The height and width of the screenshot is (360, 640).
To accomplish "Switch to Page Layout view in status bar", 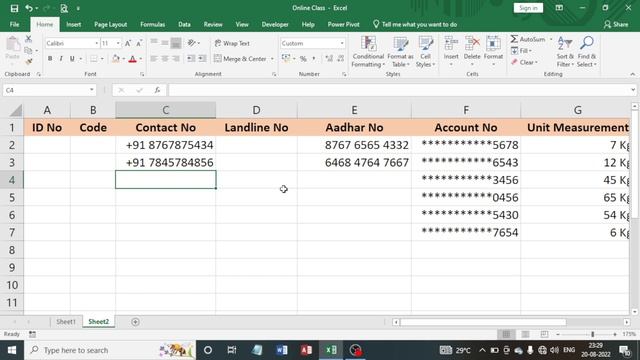I will click(525, 334).
